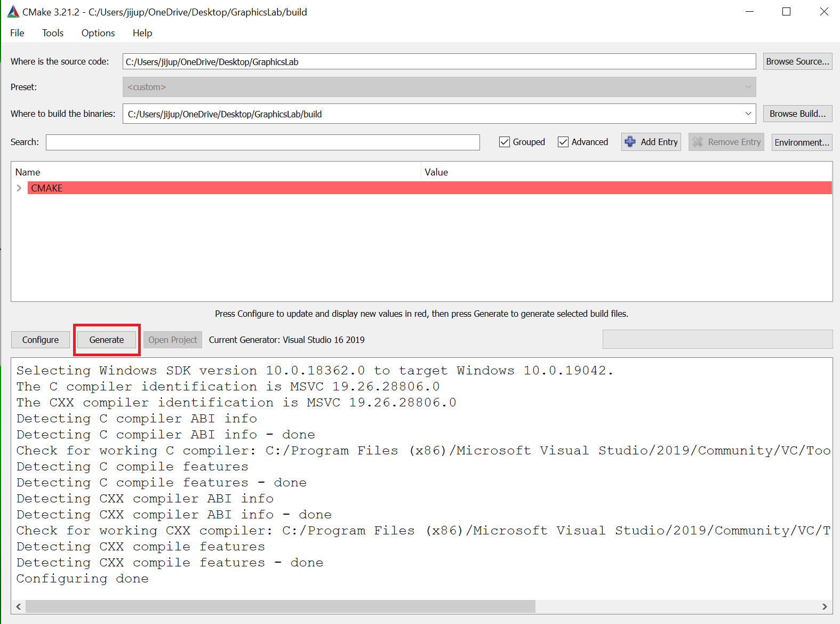The width and height of the screenshot is (840, 624).
Task: Focus the Search input field
Action: [x=263, y=142]
